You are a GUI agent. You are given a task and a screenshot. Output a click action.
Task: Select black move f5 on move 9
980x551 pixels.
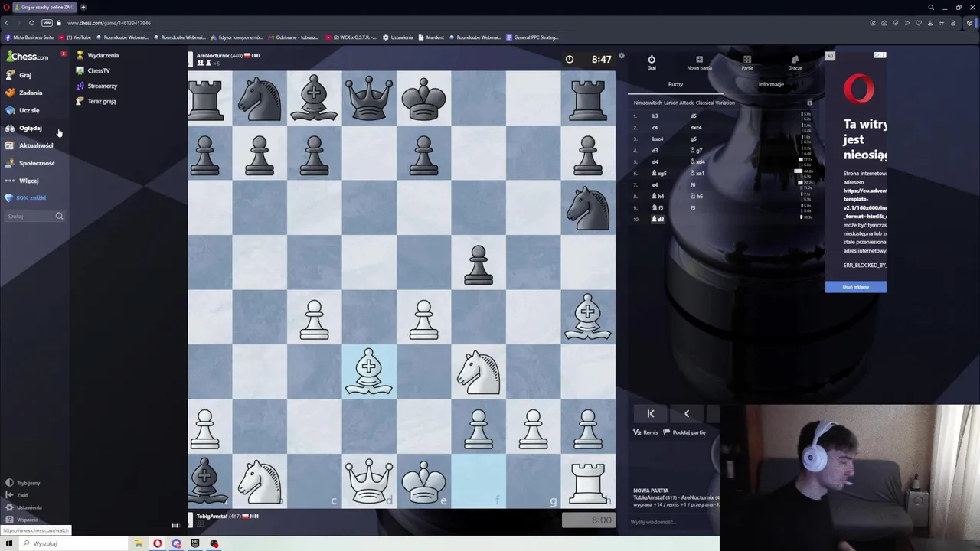click(693, 208)
